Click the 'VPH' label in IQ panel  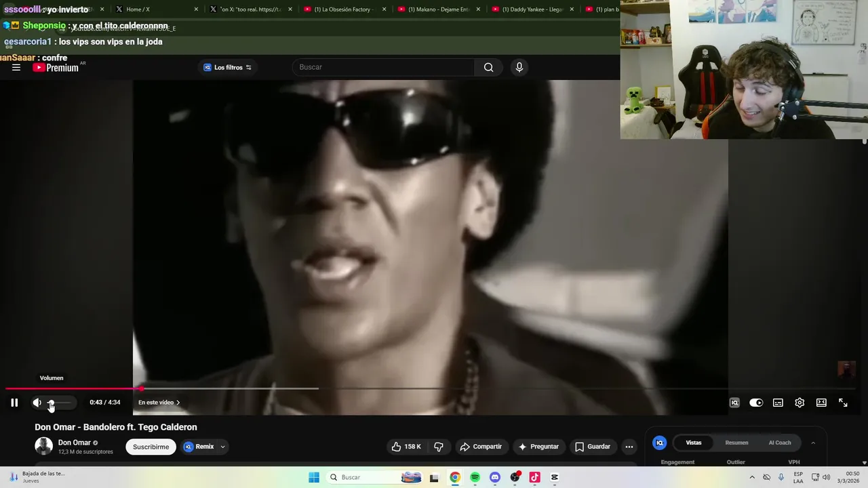click(x=794, y=462)
